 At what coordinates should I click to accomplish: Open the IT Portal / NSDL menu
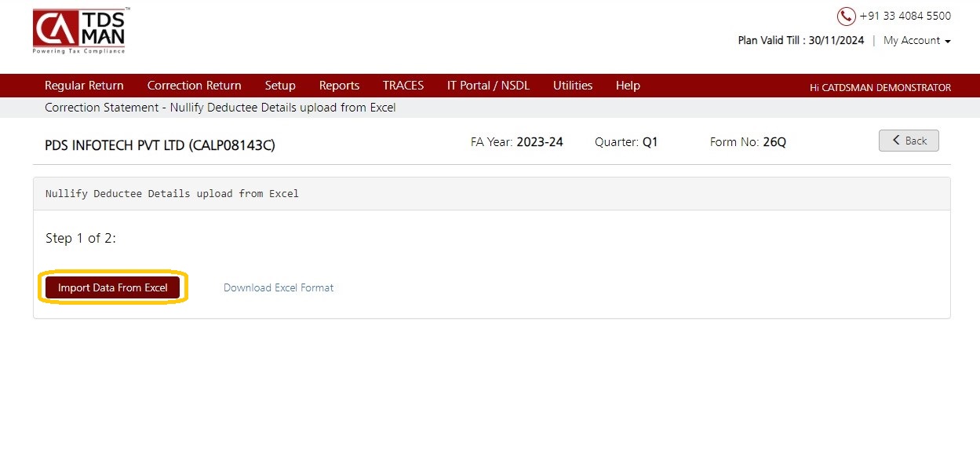(488, 86)
